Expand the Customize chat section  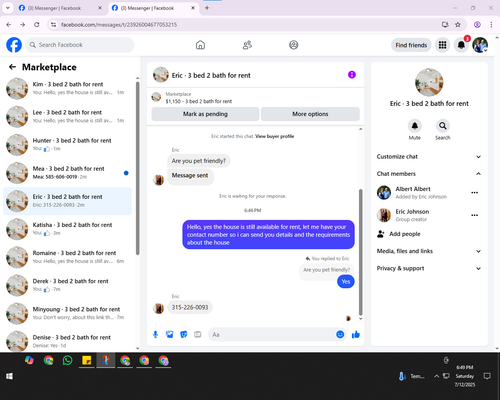pos(429,157)
